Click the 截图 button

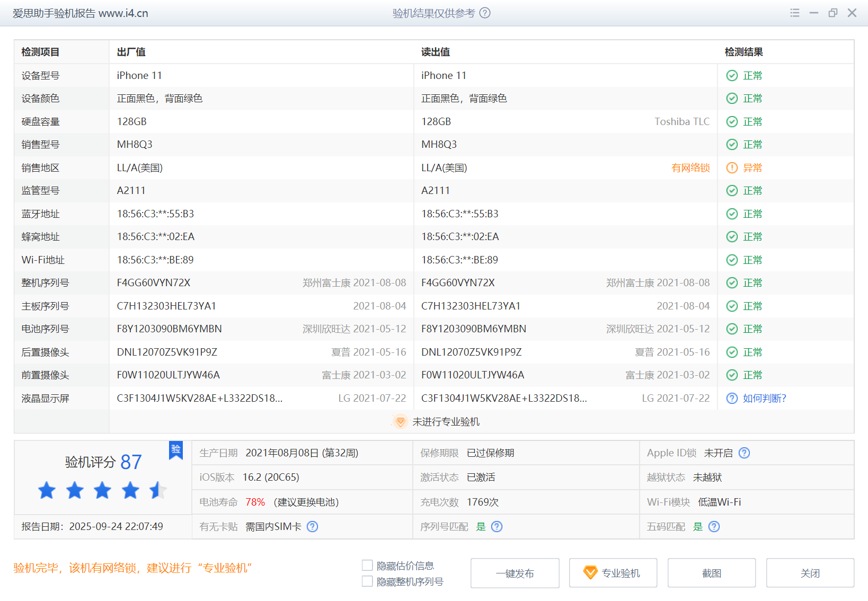tap(711, 573)
